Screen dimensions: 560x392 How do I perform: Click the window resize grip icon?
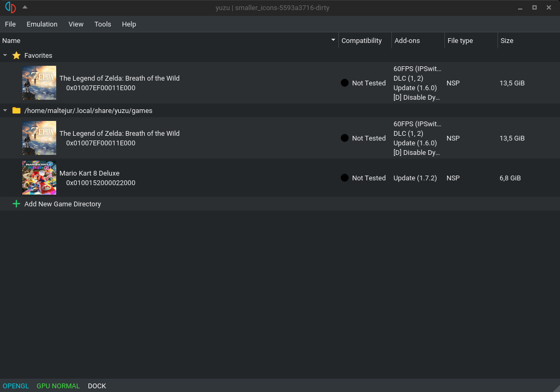coord(556,388)
